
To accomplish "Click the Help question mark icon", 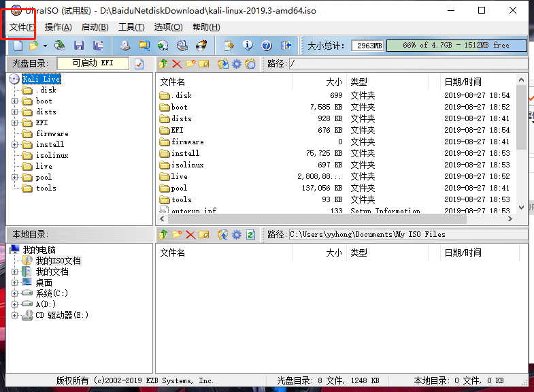I will pyautogui.click(x=267, y=46).
